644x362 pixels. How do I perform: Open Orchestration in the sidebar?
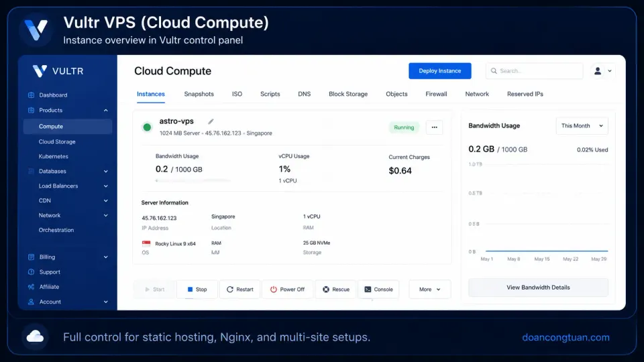click(x=56, y=230)
